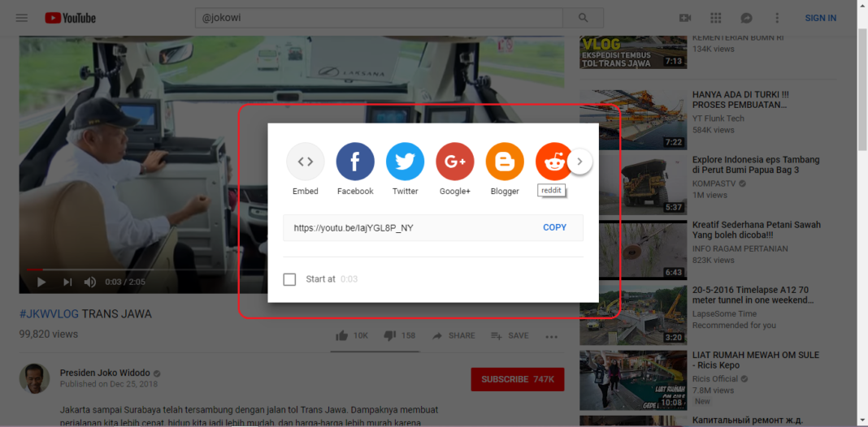Open more actions ellipsis under video
The height and width of the screenshot is (427, 868).
click(x=551, y=336)
